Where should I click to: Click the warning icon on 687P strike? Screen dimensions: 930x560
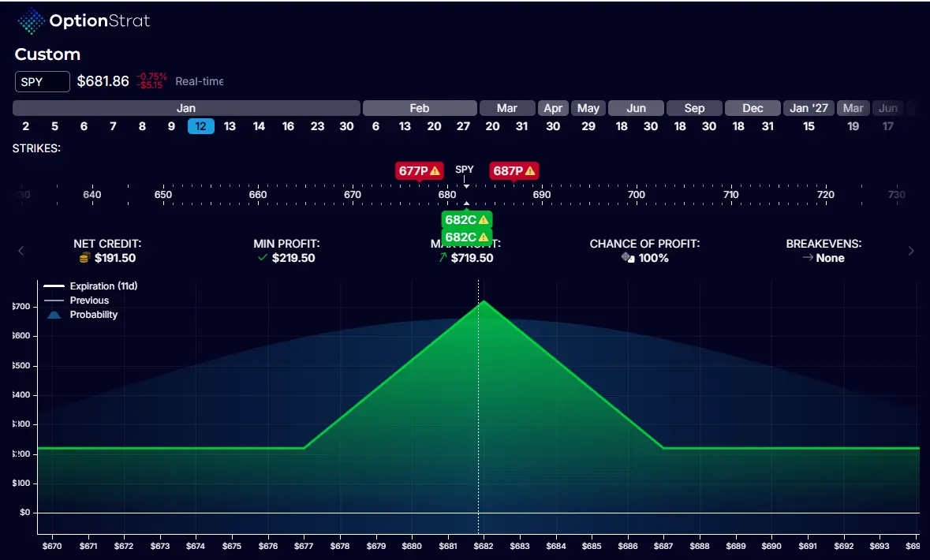[529, 170]
